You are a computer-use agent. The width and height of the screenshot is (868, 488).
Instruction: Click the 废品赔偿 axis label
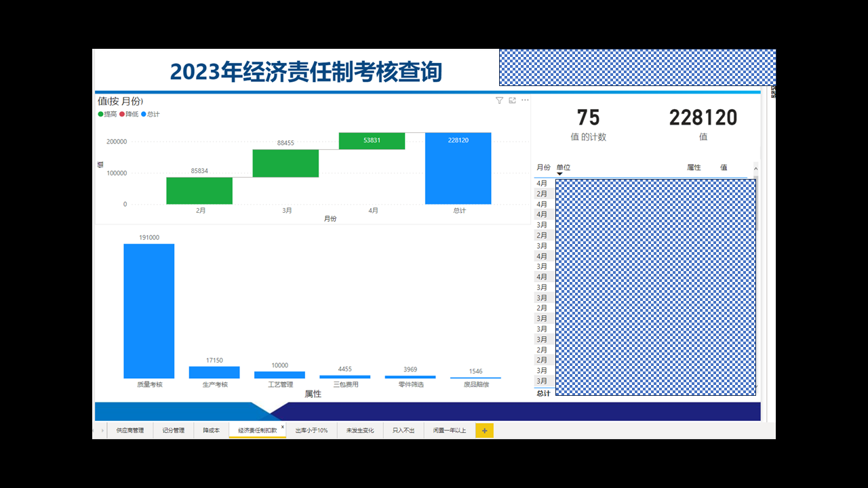point(476,384)
